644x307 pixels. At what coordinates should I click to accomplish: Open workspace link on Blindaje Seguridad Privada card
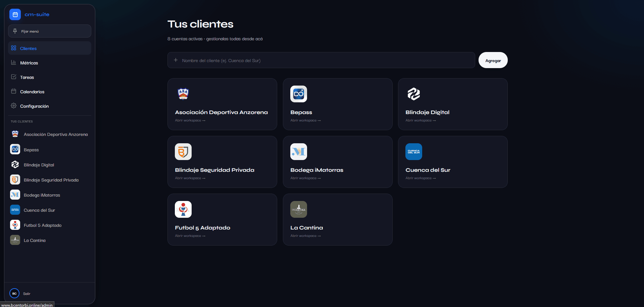[x=190, y=178]
